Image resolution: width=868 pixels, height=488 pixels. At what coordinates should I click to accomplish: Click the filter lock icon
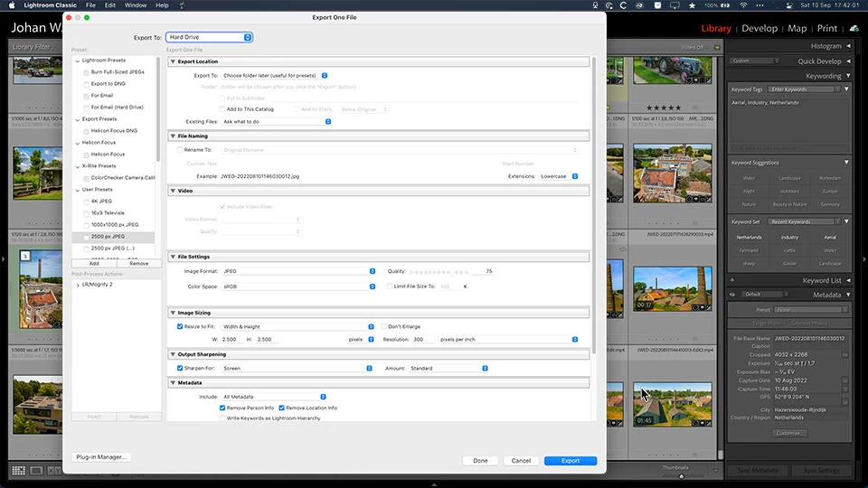[x=717, y=47]
